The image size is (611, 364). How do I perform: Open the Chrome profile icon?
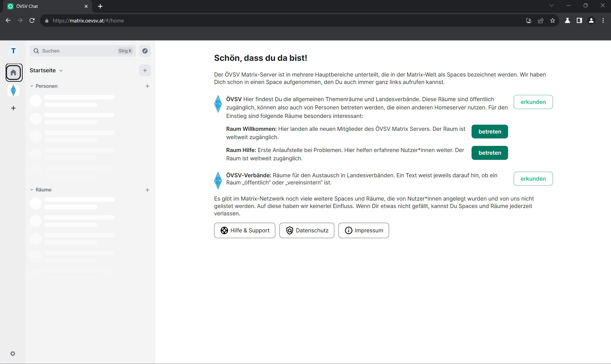tap(591, 20)
